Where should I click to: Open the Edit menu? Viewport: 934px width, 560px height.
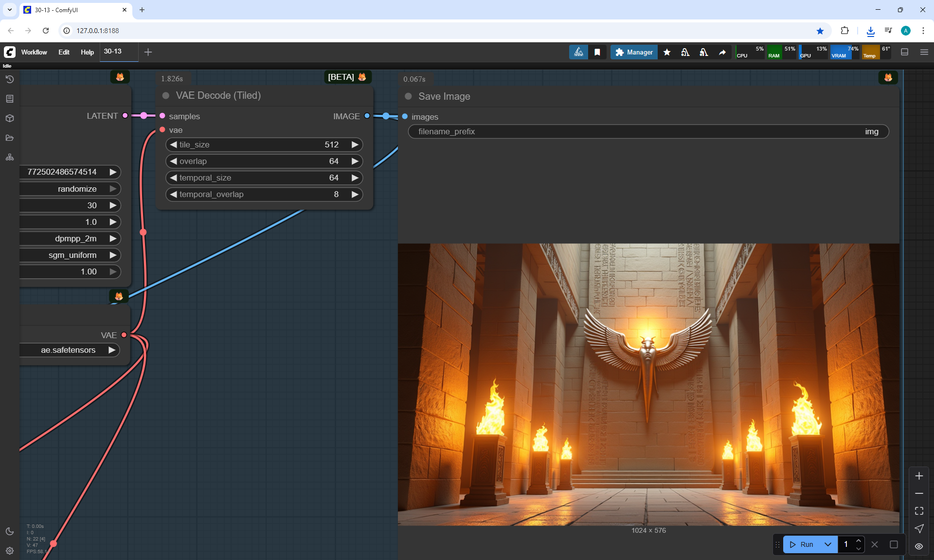tap(64, 52)
